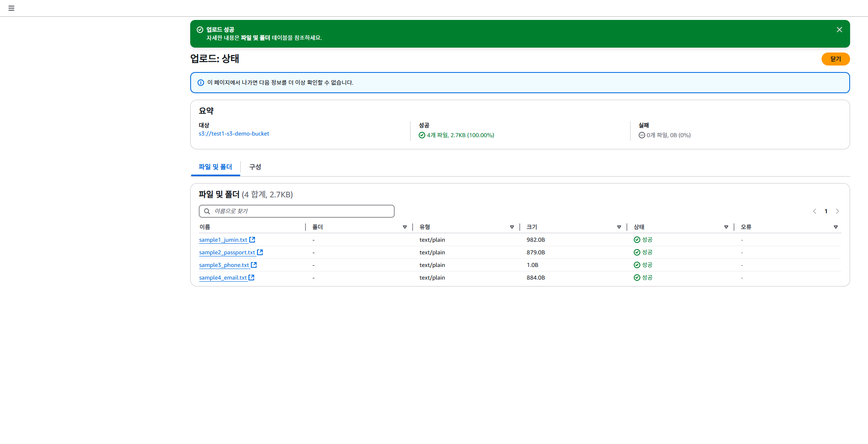This screenshot has width=868, height=444.
Task: Click external link icon for sample3_phone.txt
Action: (x=254, y=265)
